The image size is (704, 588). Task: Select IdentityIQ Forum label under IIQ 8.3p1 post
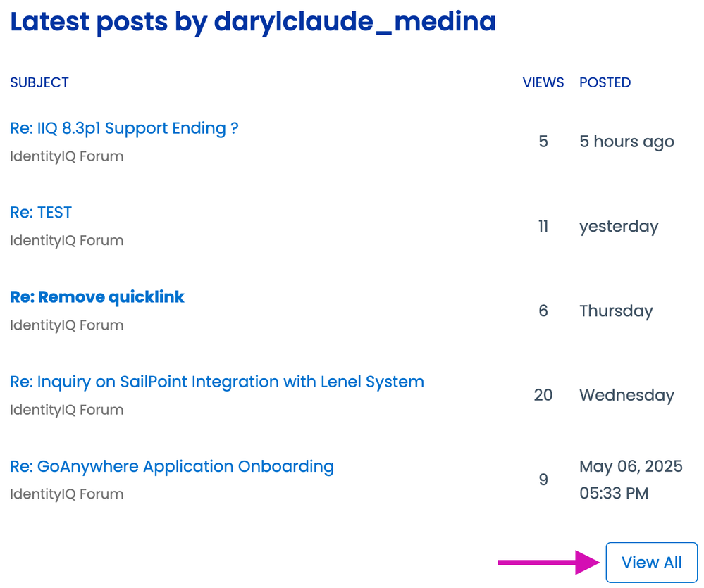coord(67,156)
